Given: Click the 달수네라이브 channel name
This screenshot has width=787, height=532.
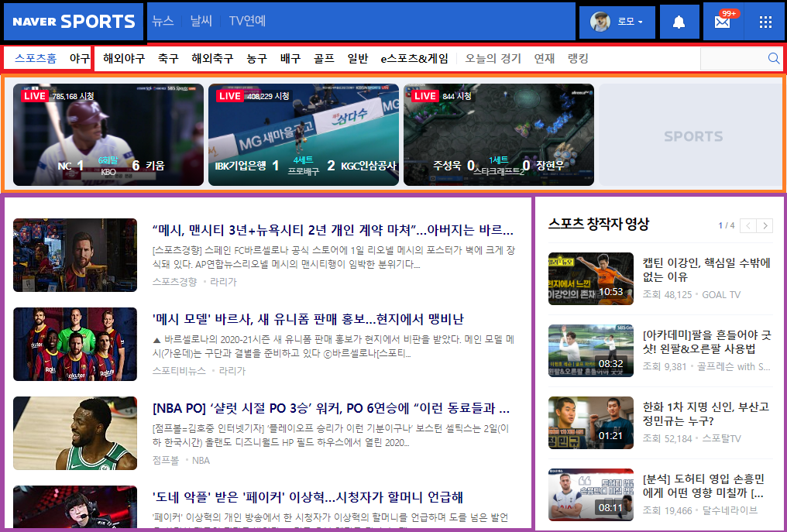Looking at the screenshot, I should click(730, 511).
